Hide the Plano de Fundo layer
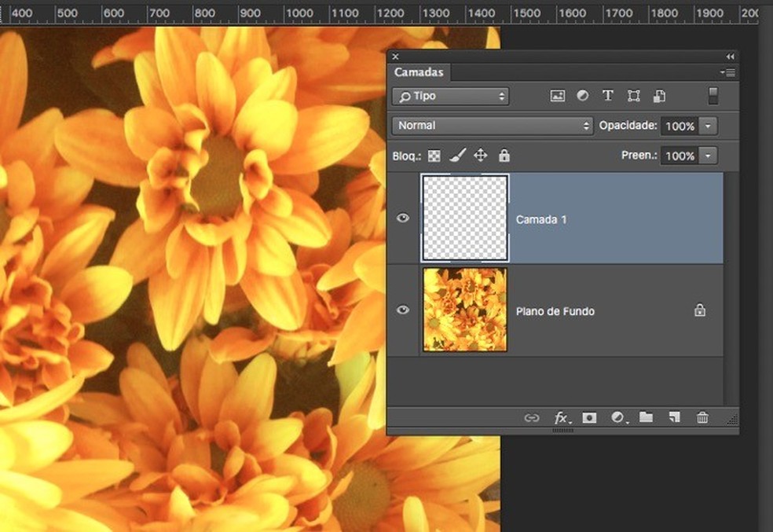Image resolution: width=773 pixels, height=532 pixels. (403, 310)
